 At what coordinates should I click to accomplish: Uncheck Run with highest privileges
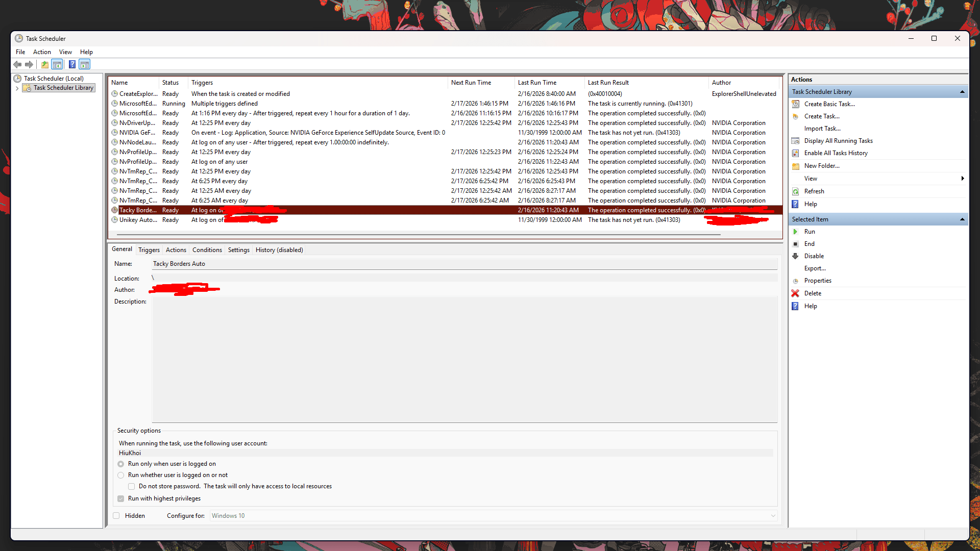pyautogui.click(x=120, y=498)
